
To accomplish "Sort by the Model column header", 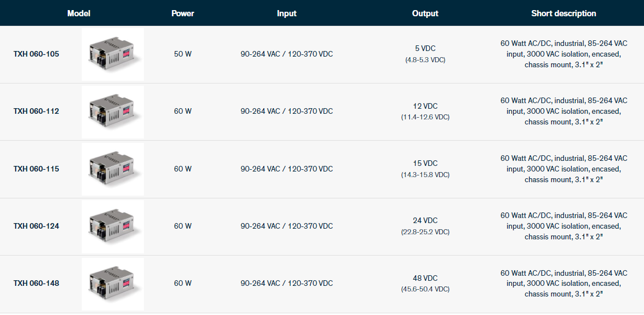I will point(78,13).
